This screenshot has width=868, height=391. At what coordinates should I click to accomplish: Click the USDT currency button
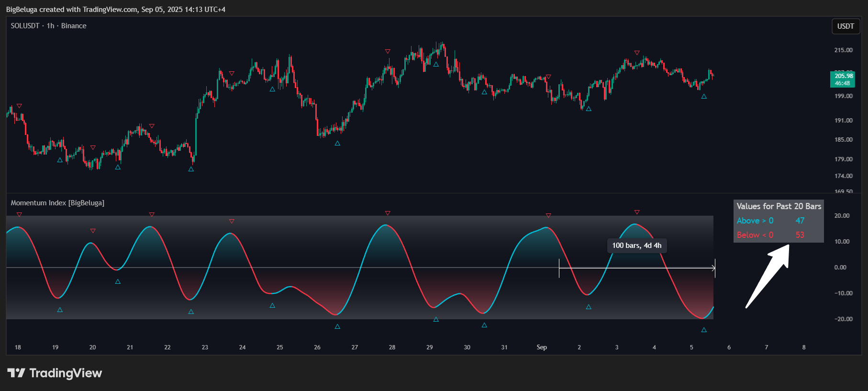click(x=846, y=26)
